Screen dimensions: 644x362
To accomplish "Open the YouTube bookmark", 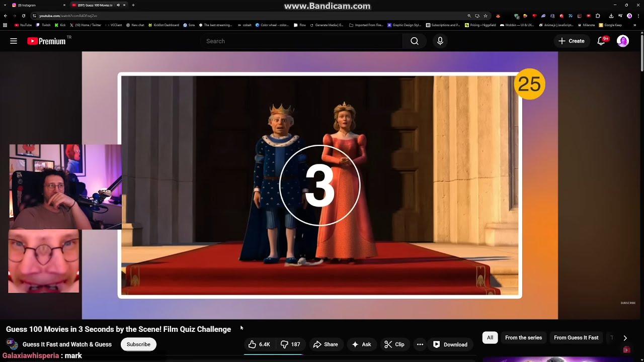I will click(23, 25).
